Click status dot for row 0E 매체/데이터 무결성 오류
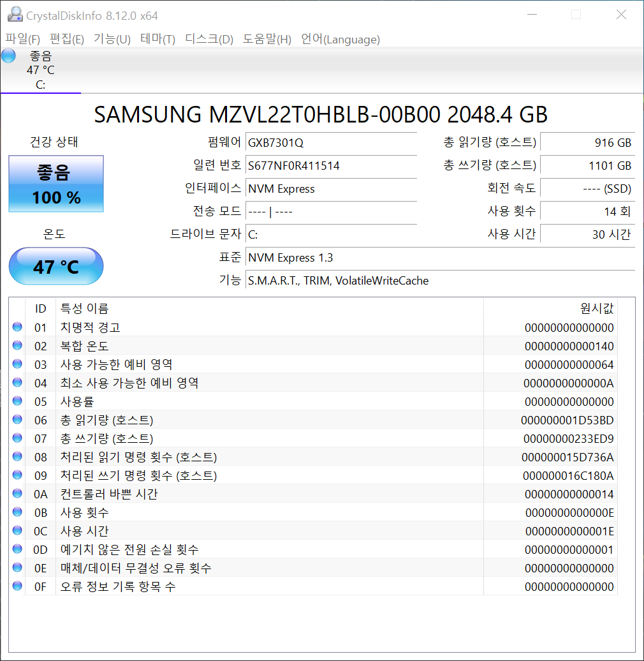This screenshot has width=644, height=661. pyautogui.click(x=17, y=567)
